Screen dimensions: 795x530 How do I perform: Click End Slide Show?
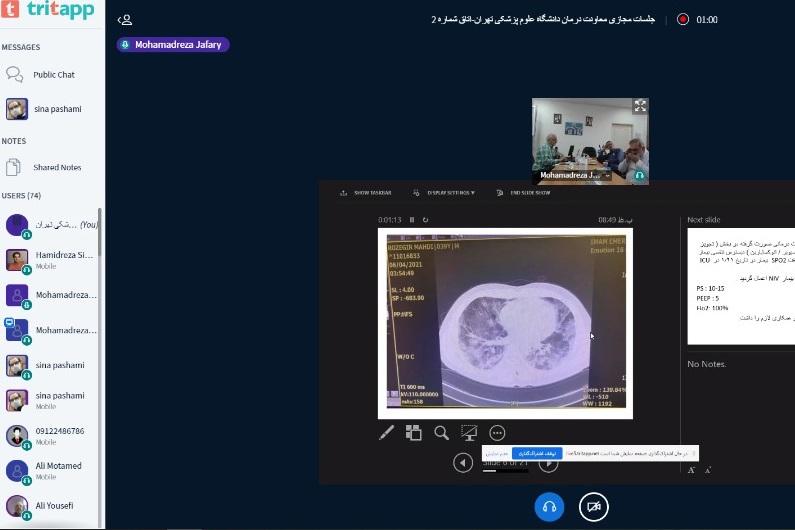pos(524,192)
